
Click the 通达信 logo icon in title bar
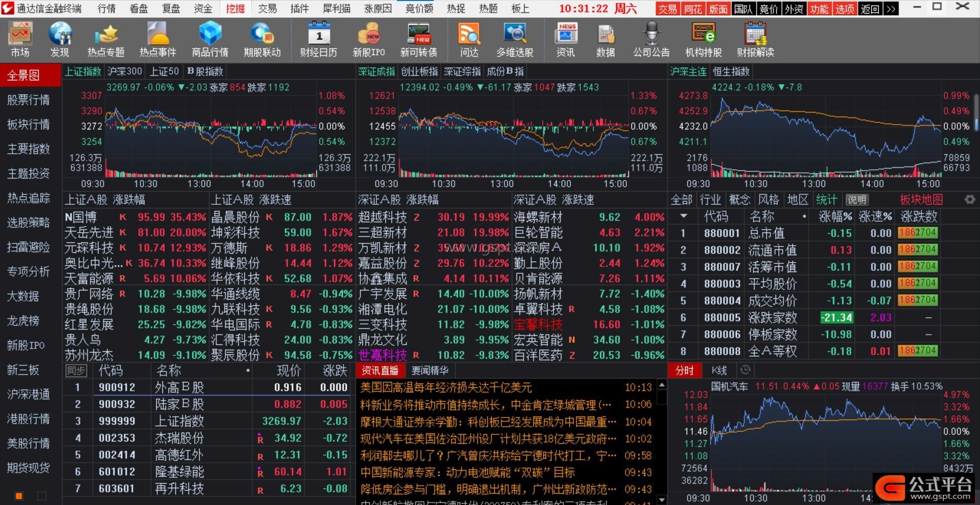pos(8,8)
